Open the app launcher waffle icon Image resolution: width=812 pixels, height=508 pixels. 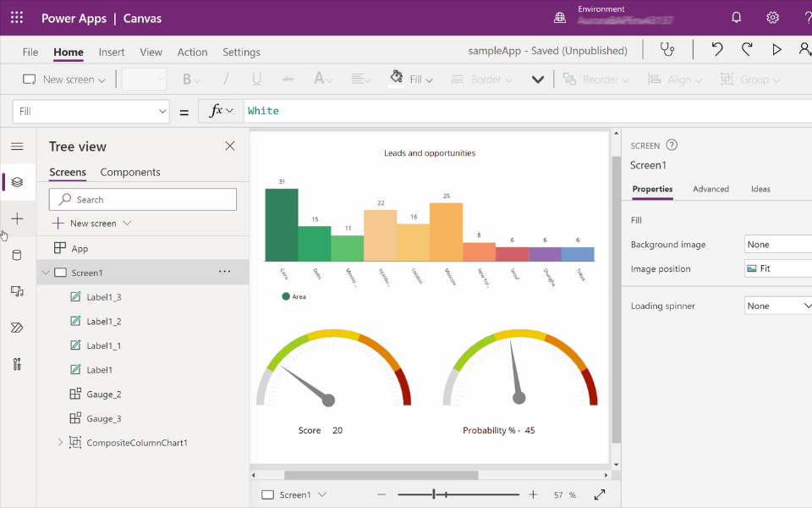pos(17,18)
